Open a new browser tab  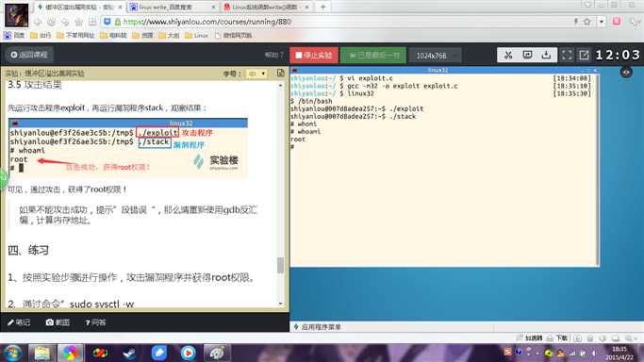tap(322, 7)
